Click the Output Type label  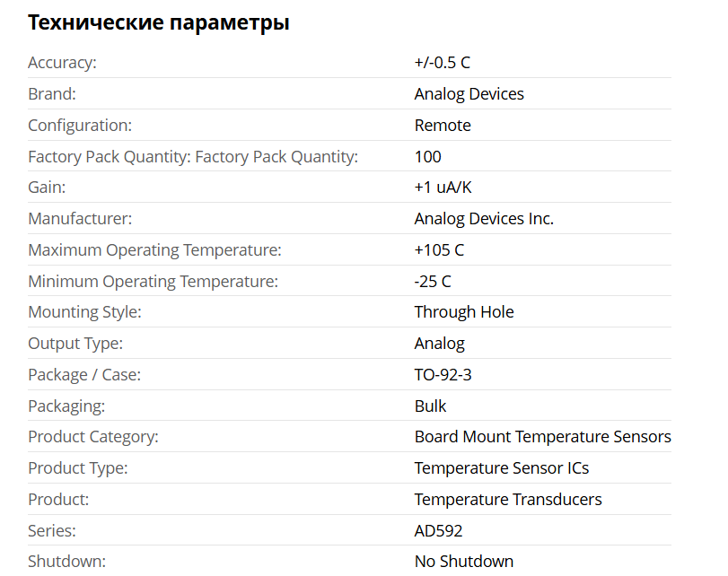click(75, 344)
